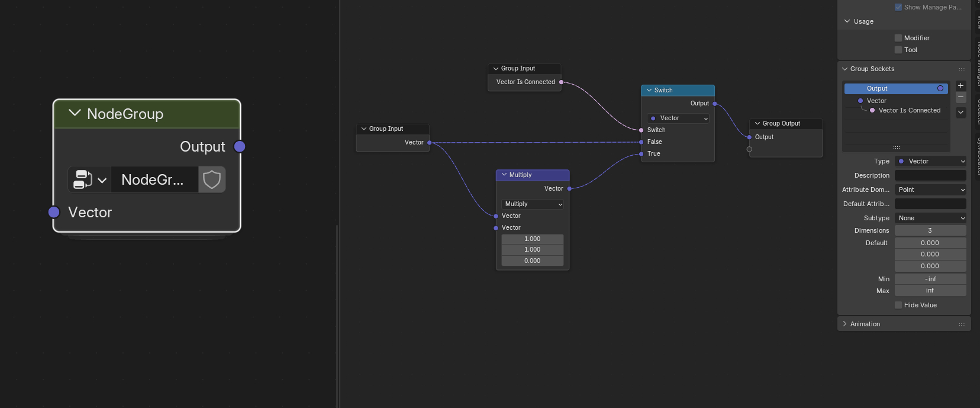
Task: Click the minus icon to remove group socket
Action: point(961,97)
